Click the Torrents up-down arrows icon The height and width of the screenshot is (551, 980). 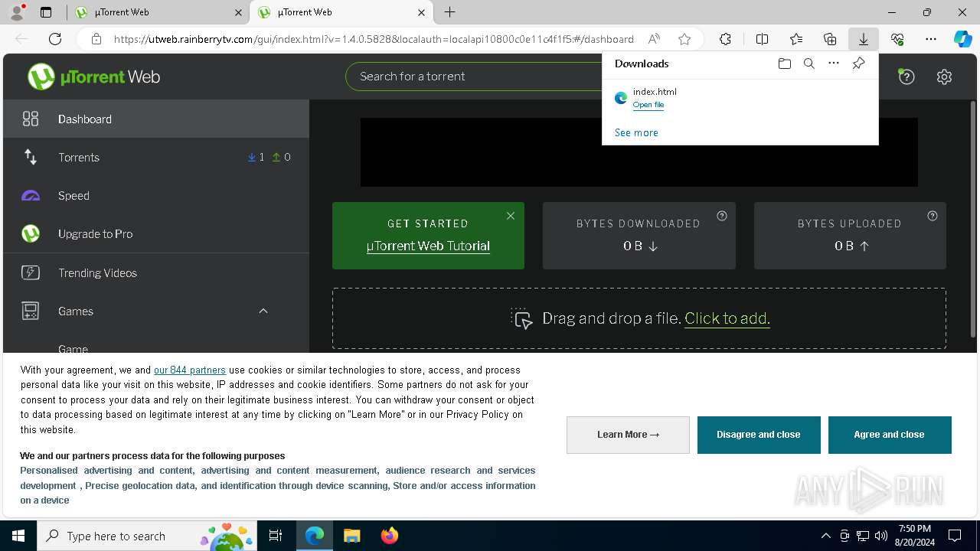31,157
